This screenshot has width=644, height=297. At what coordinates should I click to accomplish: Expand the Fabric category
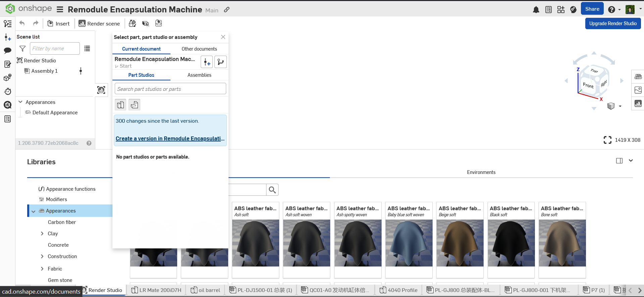pyautogui.click(x=42, y=269)
